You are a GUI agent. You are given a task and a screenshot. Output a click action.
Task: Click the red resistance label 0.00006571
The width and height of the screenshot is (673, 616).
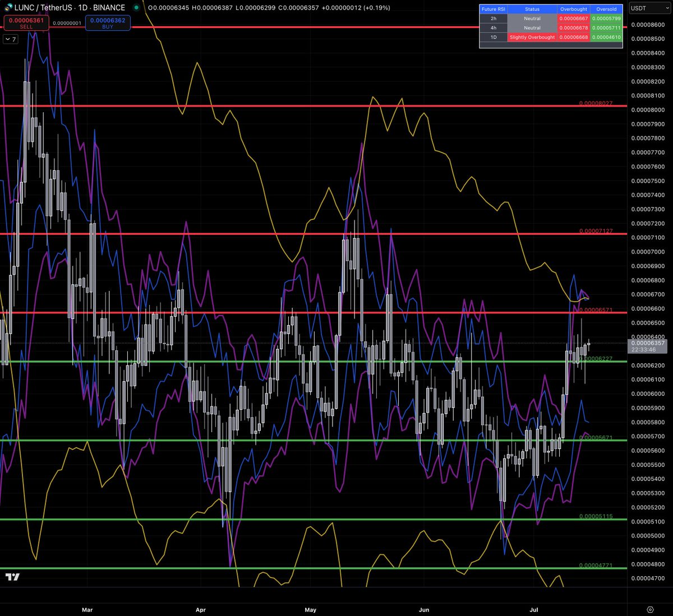pyautogui.click(x=596, y=310)
